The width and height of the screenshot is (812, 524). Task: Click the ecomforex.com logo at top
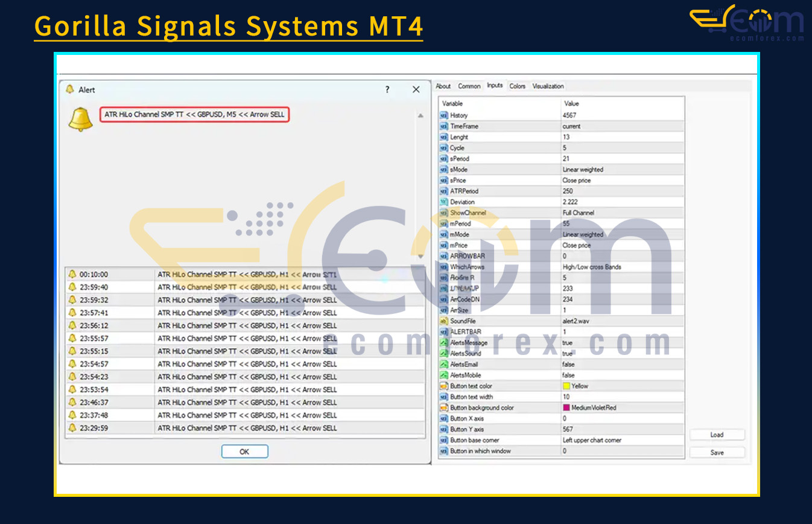(x=747, y=23)
